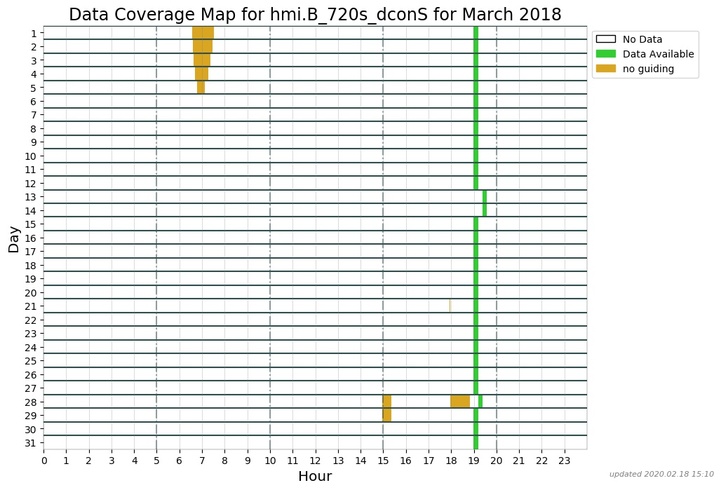The height and width of the screenshot is (490, 721).
Task: Click the gold no guiding bar on day 5
Action: [201, 87]
